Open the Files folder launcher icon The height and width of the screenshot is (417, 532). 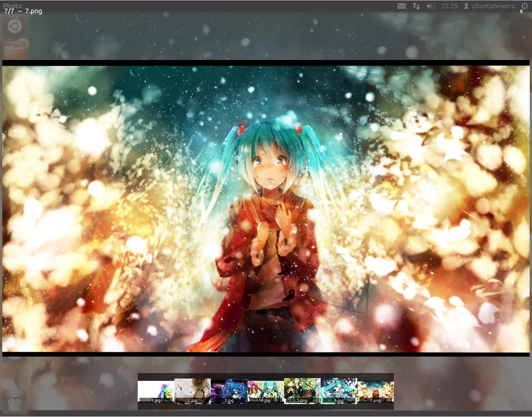coord(15,50)
